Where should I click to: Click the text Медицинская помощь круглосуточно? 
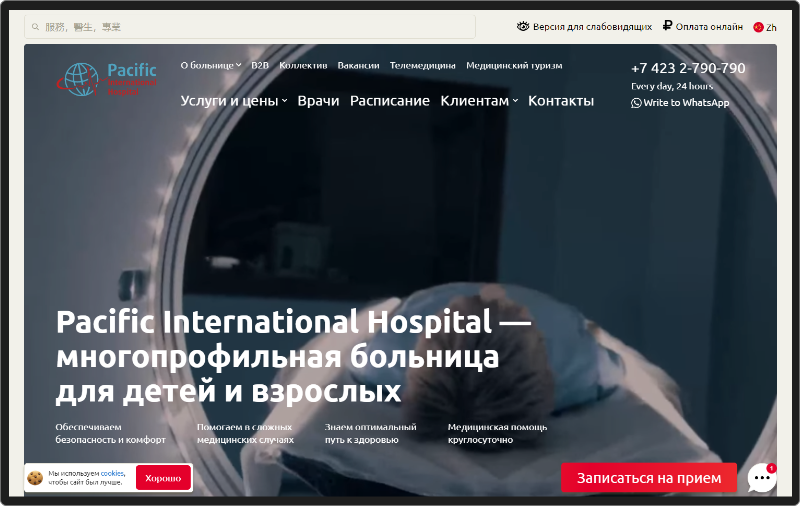pyautogui.click(x=497, y=433)
